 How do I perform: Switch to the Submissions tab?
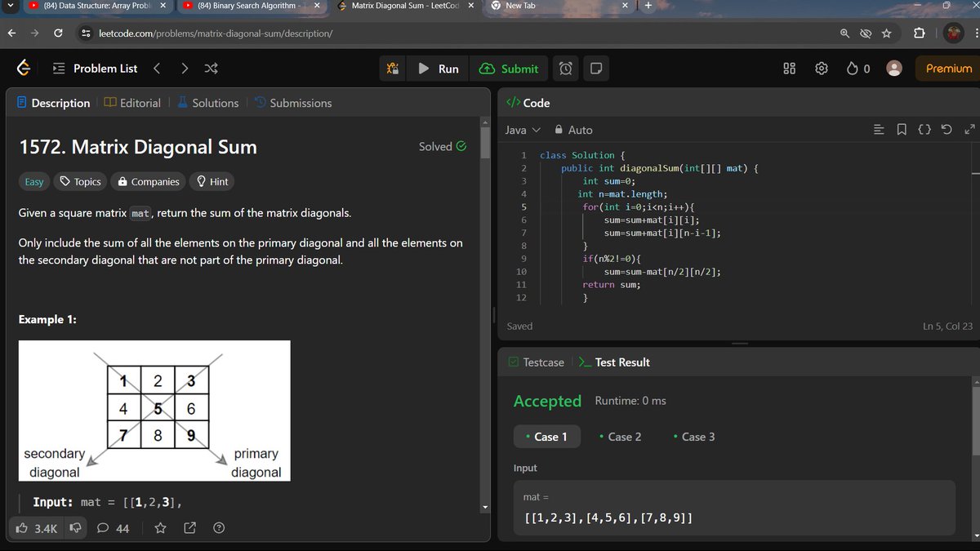tap(292, 103)
